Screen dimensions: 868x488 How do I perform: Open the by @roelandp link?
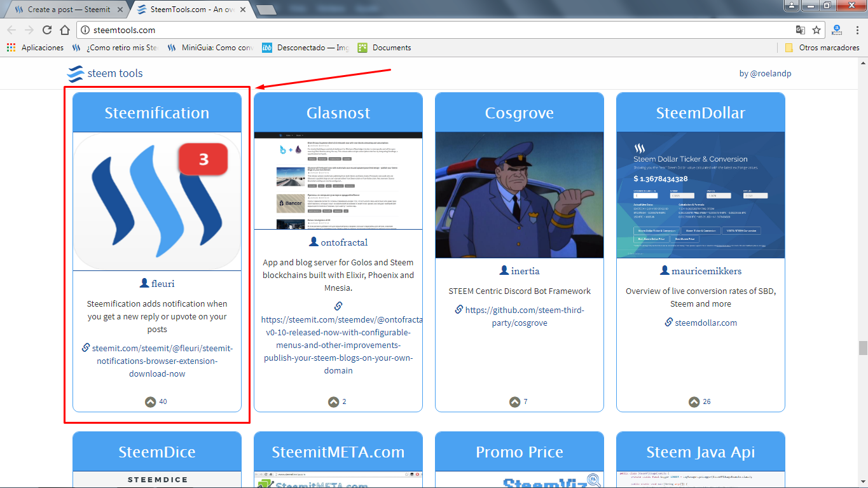click(765, 73)
